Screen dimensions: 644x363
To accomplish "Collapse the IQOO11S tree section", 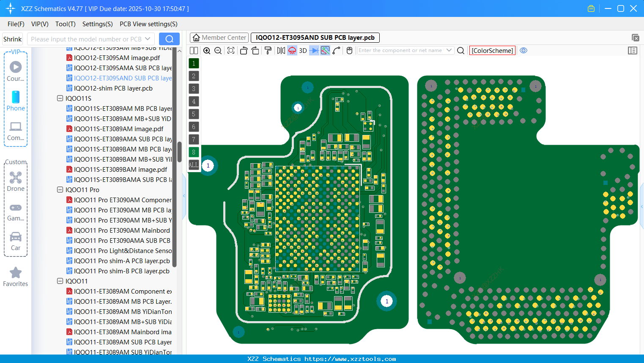I will coord(60,98).
